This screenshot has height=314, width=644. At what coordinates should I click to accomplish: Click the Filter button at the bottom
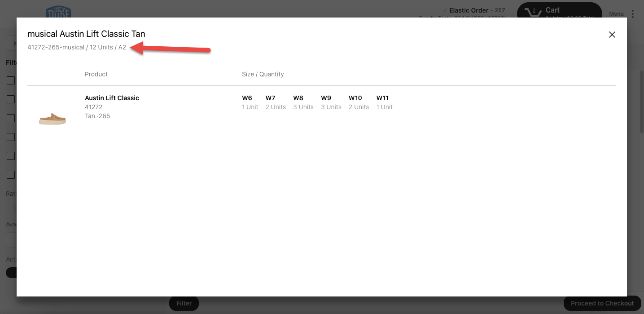click(x=184, y=303)
